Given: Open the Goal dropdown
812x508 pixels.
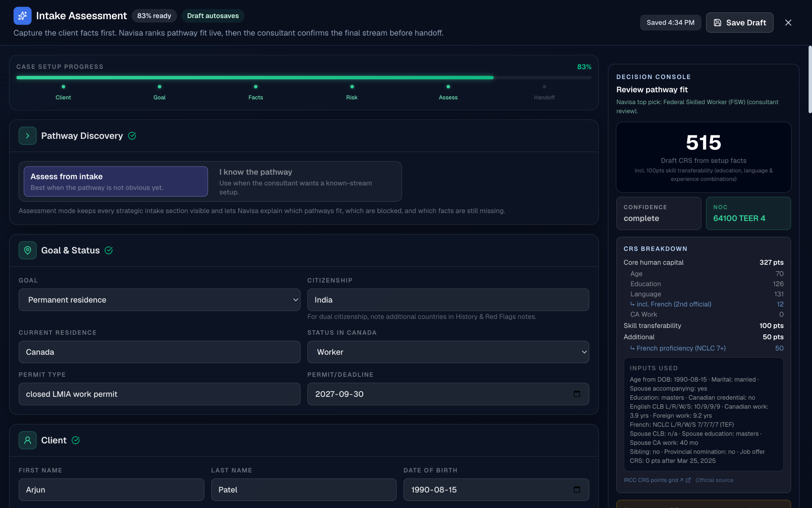Looking at the screenshot, I should 159,300.
